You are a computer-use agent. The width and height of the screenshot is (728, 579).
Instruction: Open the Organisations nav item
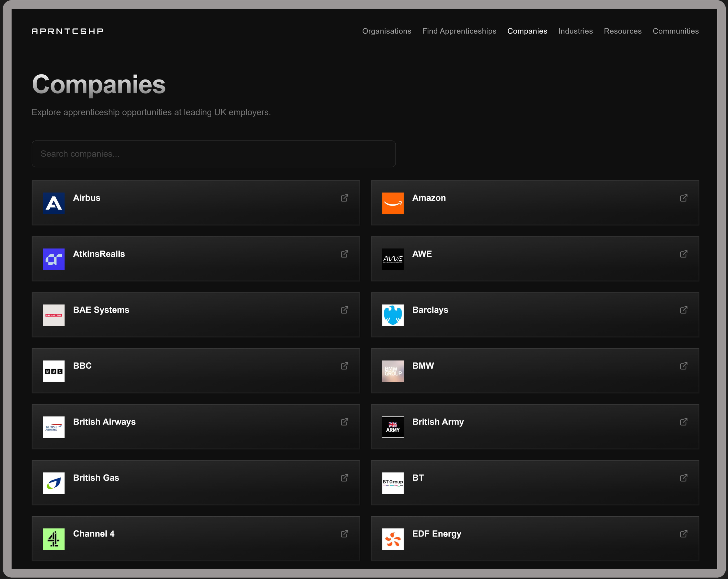[x=386, y=31]
